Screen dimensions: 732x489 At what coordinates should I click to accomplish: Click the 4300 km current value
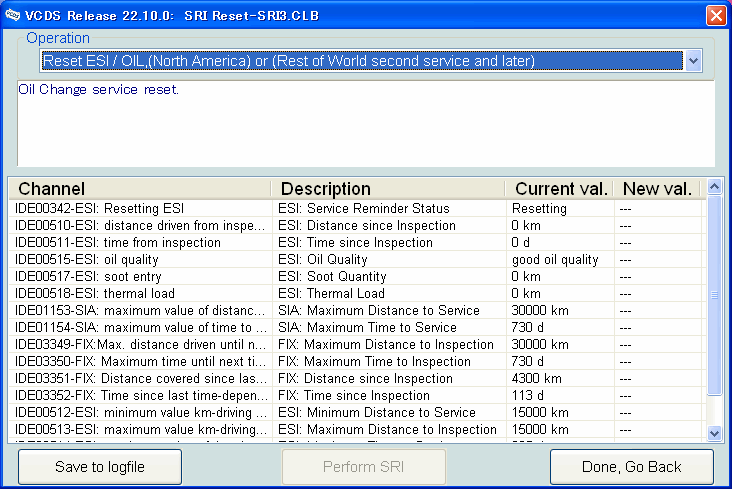click(x=536, y=378)
